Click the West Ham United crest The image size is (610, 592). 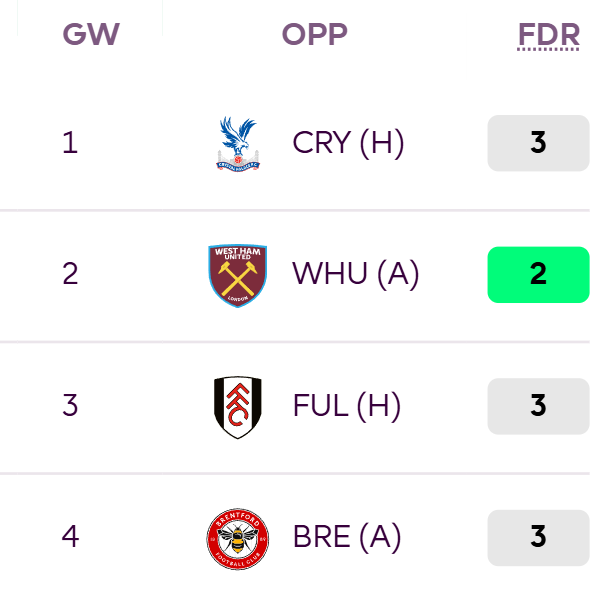[238, 275]
